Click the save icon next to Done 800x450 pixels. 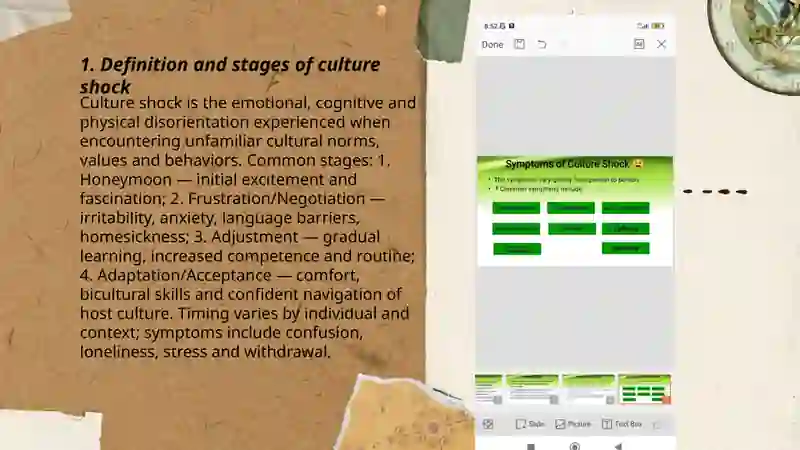(519, 44)
